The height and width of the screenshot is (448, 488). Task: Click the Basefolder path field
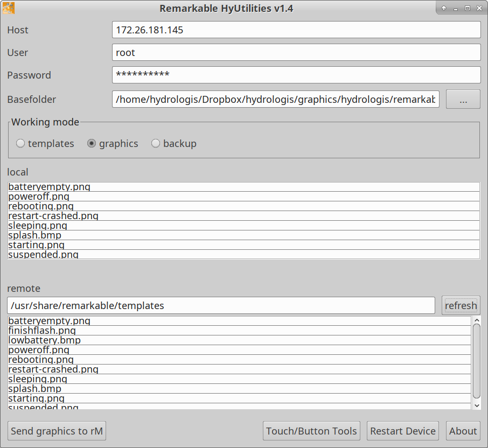pyautogui.click(x=276, y=99)
